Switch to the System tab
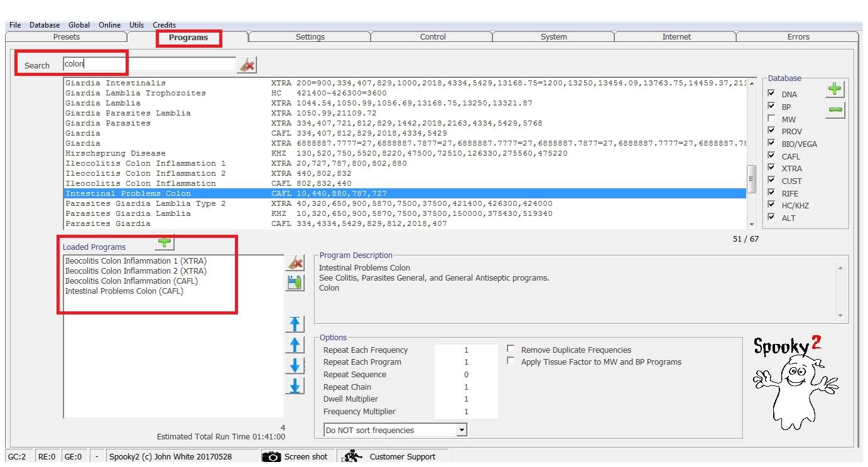The image size is (868, 467). click(x=554, y=37)
